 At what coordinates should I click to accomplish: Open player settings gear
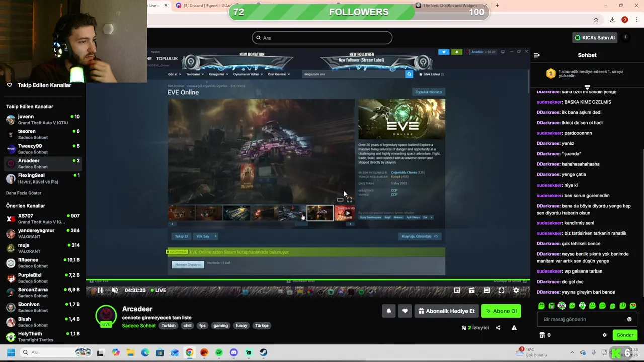tap(516, 290)
